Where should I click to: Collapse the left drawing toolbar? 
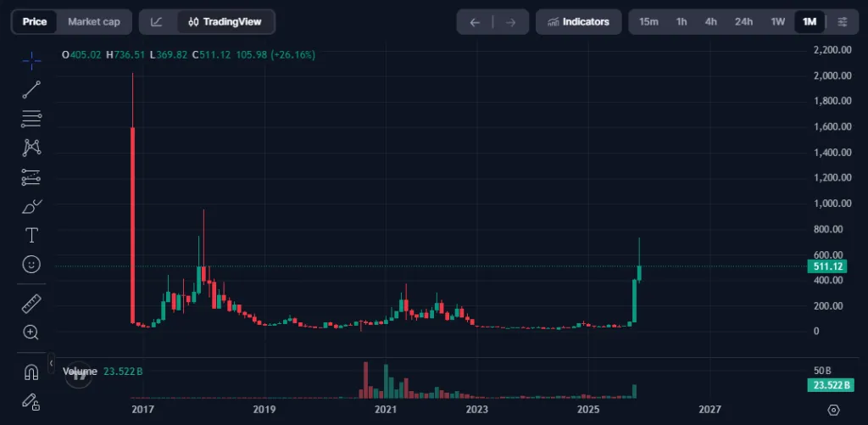[51, 365]
